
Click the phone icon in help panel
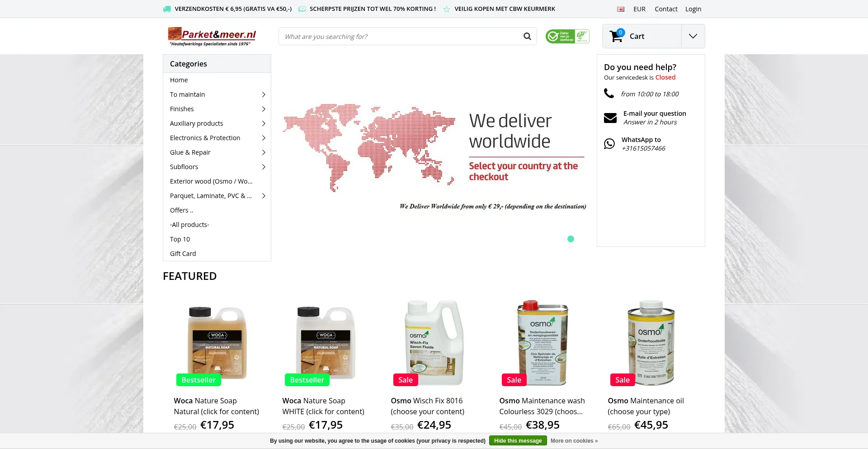[x=609, y=94]
